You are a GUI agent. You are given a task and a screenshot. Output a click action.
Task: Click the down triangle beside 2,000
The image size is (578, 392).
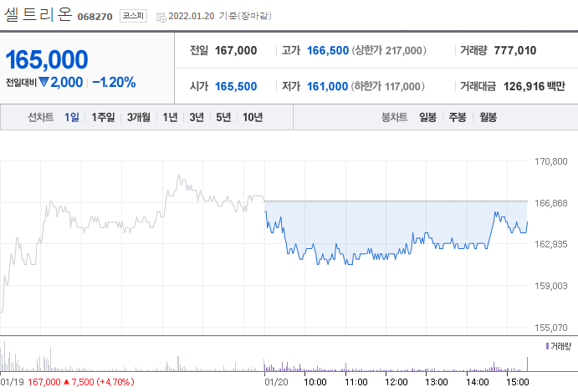43,82
